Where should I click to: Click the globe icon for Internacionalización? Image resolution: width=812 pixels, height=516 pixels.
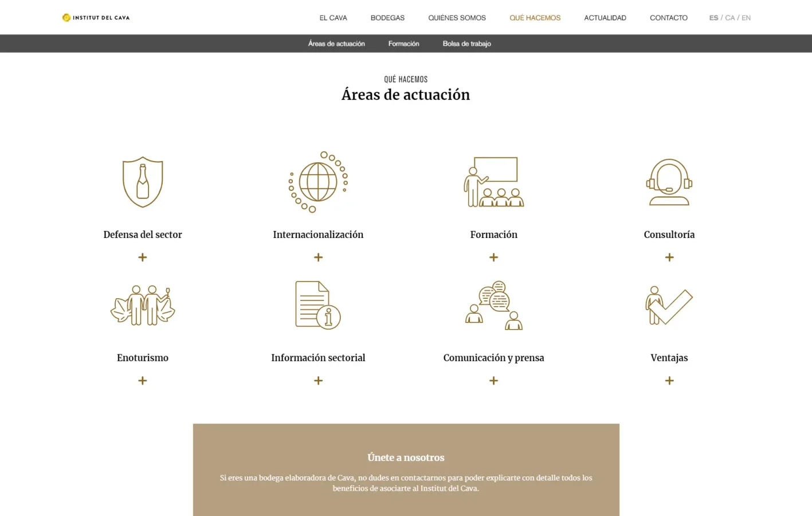(x=318, y=182)
